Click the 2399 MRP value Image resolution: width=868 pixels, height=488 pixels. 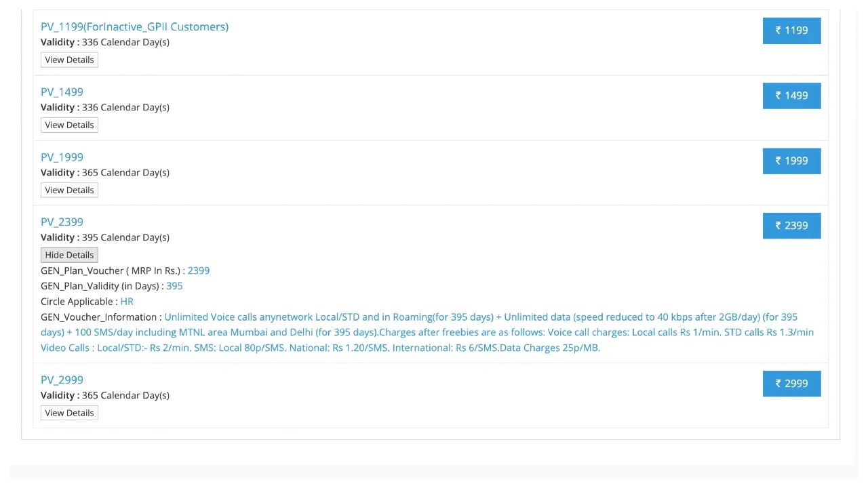pyautogui.click(x=199, y=270)
